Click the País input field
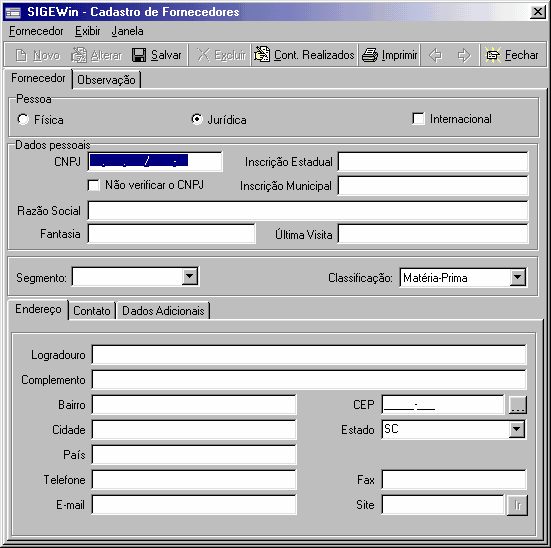 (x=194, y=454)
